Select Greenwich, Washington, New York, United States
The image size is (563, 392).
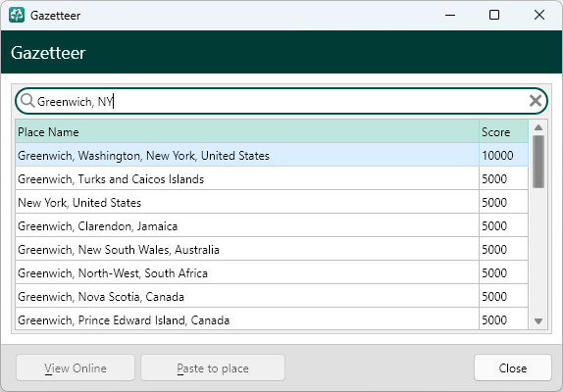point(272,155)
